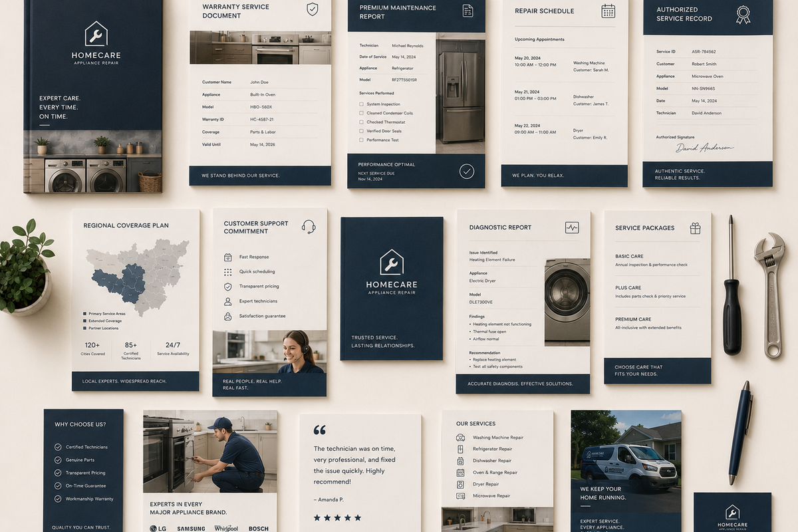798x532 pixels.
Task: Click the "May 22, 2024" appointment date
Action: pyautogui.click(x=529, y=126)
